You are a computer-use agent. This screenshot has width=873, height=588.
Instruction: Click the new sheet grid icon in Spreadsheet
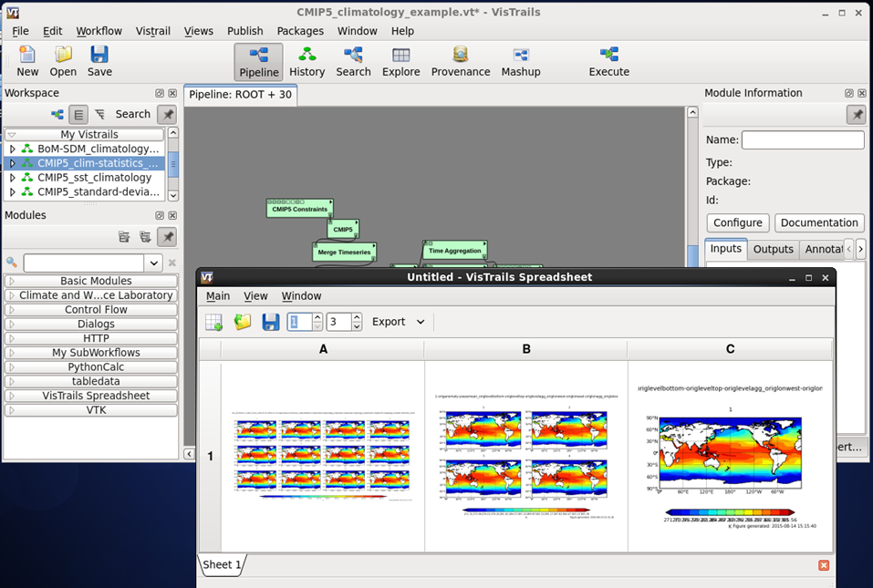213,322
